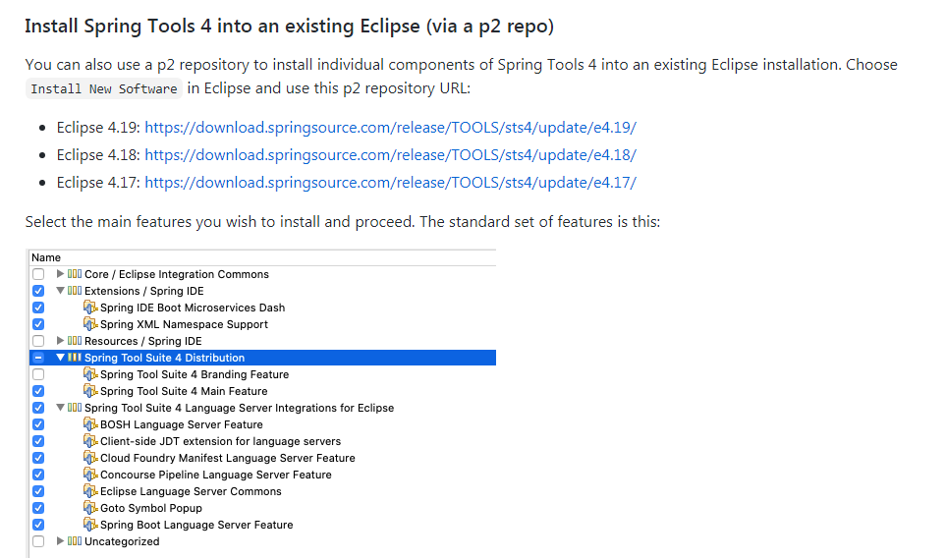946x560 pixels.
Task: Click the Spring Boot Language Server Feature icon
Action: 90,525
